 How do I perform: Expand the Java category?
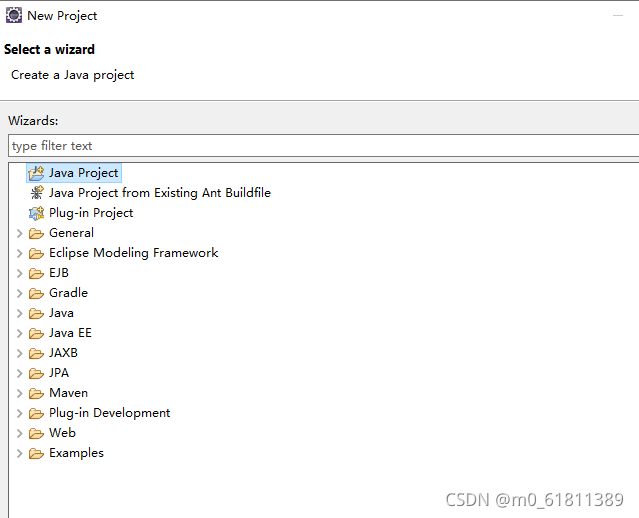(x=19, y=313)
